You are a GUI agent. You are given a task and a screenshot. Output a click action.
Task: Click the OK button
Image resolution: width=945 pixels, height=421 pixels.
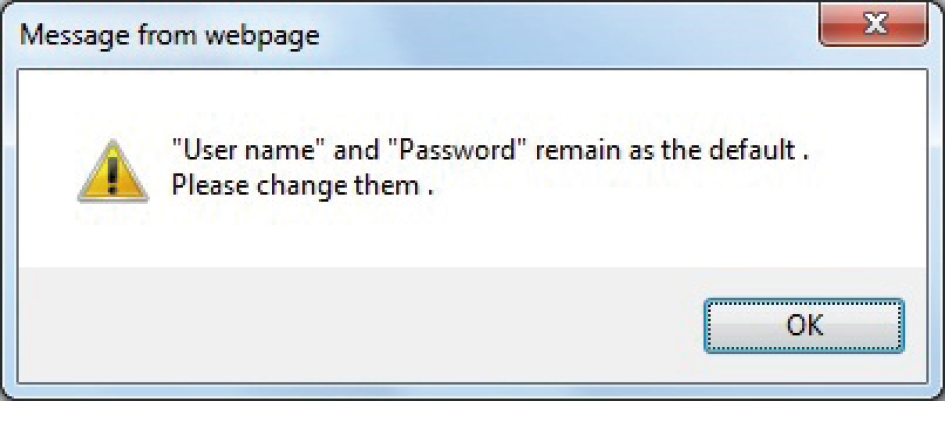click(803, 324)
